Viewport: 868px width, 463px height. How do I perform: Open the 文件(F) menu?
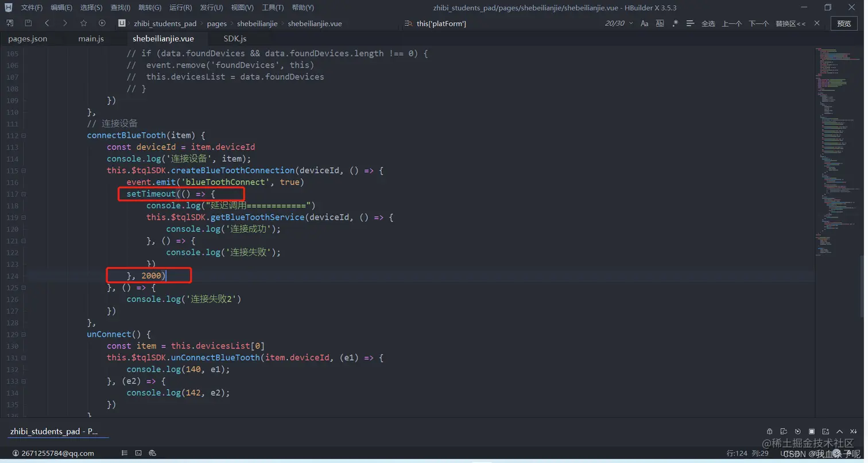coord(32,7)
